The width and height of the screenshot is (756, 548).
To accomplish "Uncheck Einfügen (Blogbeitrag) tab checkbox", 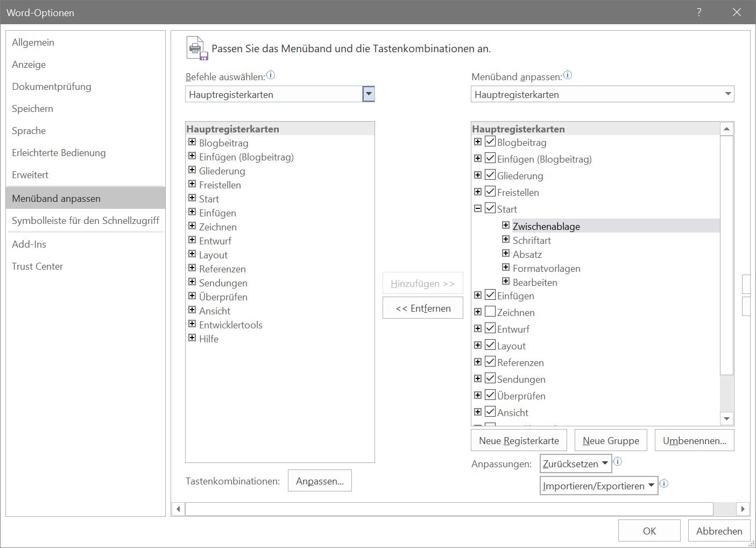I will 490,159.
